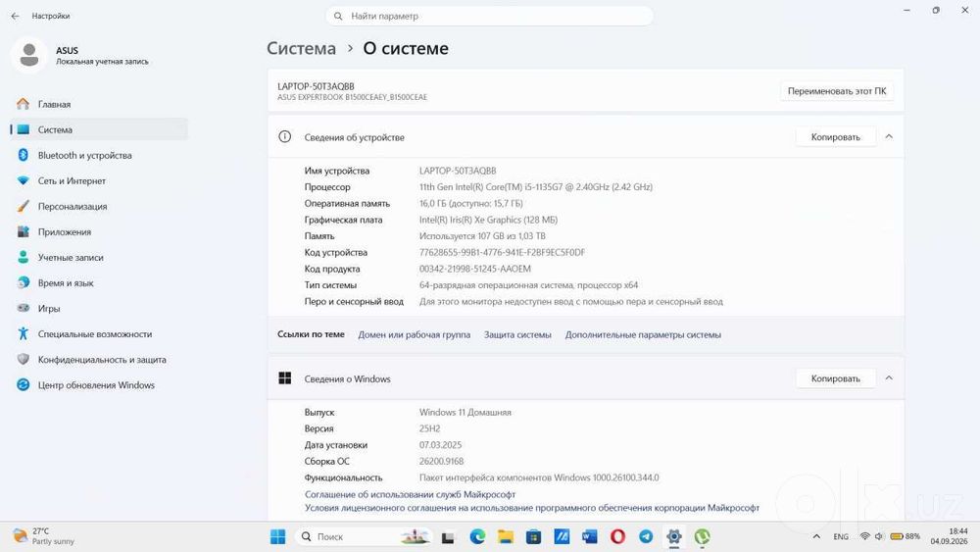The image size is (980, 552).
Task: Open the Главная section icon
Action: coord(24,104)
